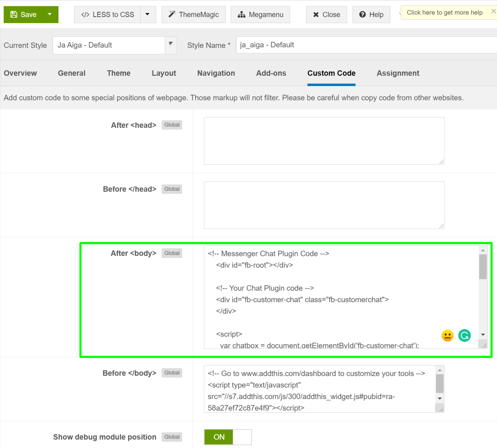The width and height of the screenshot is (497, 448).
Task: Click the Save button
Action: pos(23,15)
